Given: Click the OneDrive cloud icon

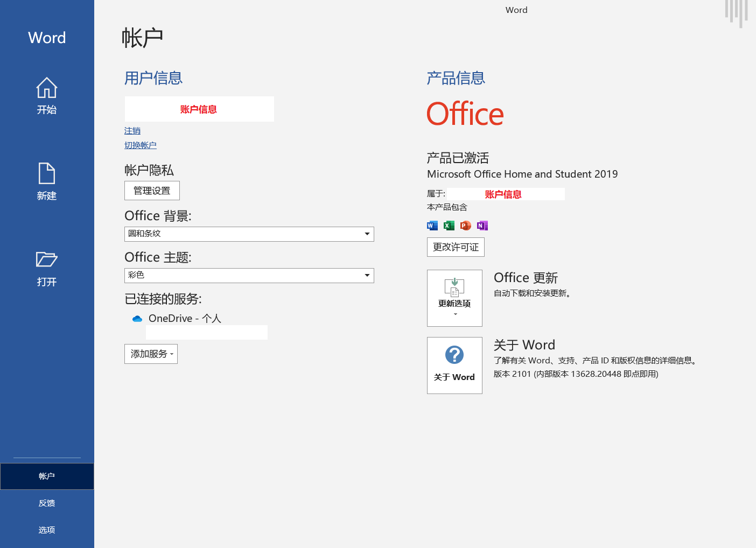Looking at the screenshot, I should point(137,319).
